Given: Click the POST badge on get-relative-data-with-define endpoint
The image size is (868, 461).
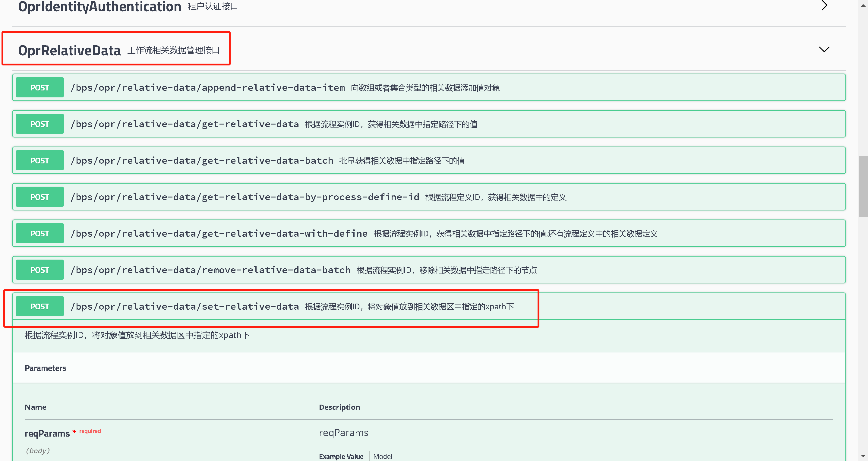Looking at the screenshot, I should pos(39,233).
